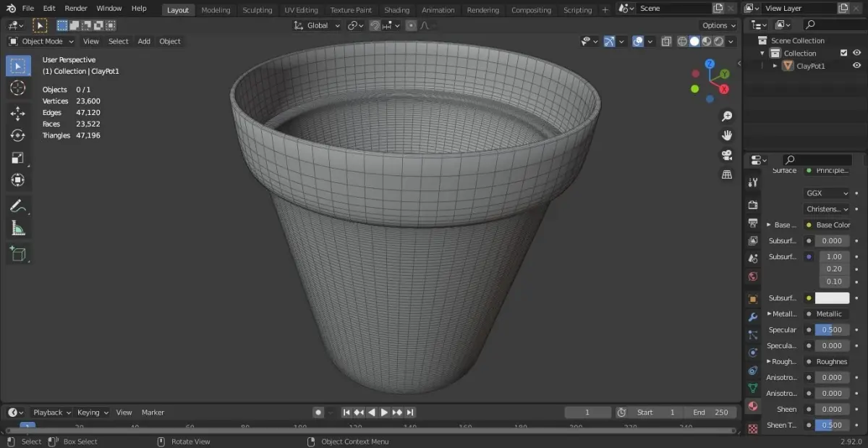Viewport: 868px width, 448px height.
Task: Pick the Annotate pencil tool
Action: pos(18,206)
